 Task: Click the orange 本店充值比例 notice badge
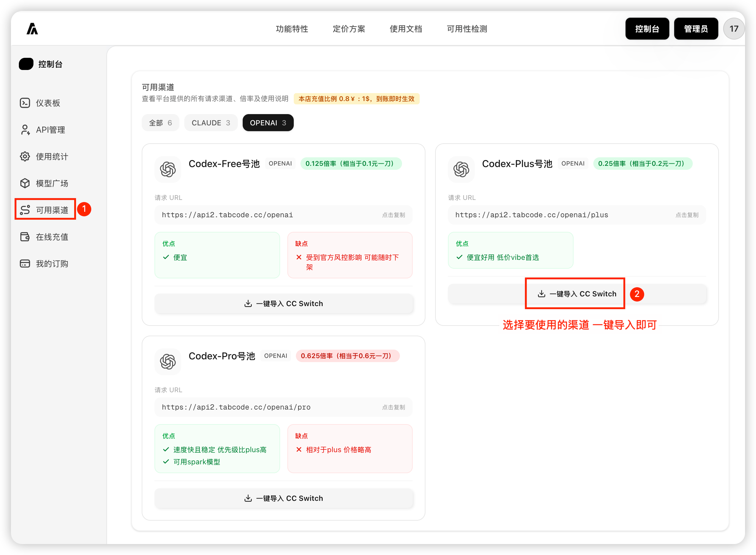tap(356, 99)
